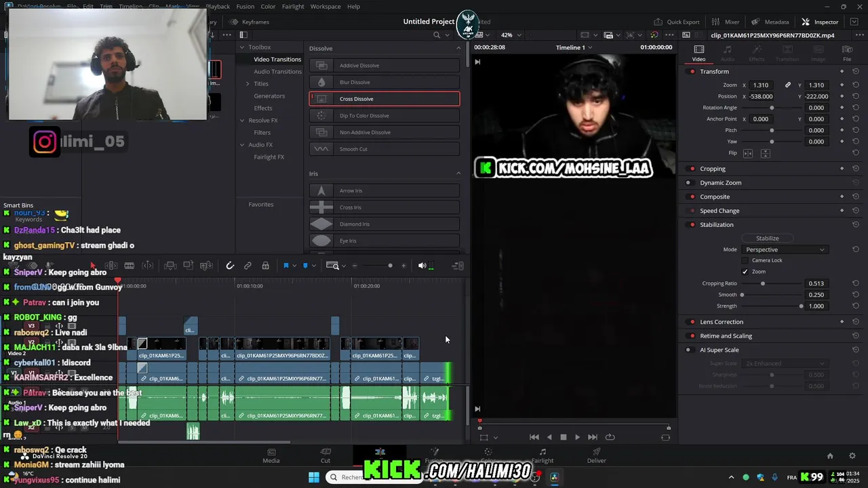Viewport: 868px width, 488px height.
Task: Toggle timeline snapping magnet icon
Action: point(230,266)
